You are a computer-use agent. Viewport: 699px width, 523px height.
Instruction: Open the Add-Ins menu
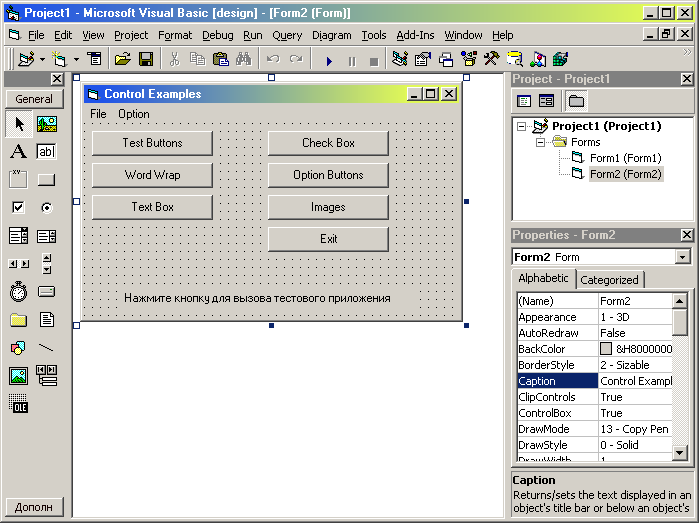[415, 35]
